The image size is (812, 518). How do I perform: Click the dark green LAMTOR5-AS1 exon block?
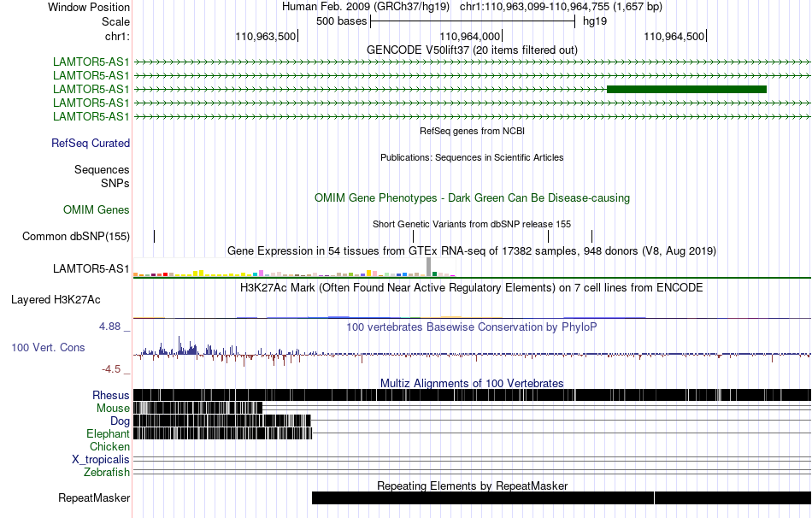click(x=686, y=89)
